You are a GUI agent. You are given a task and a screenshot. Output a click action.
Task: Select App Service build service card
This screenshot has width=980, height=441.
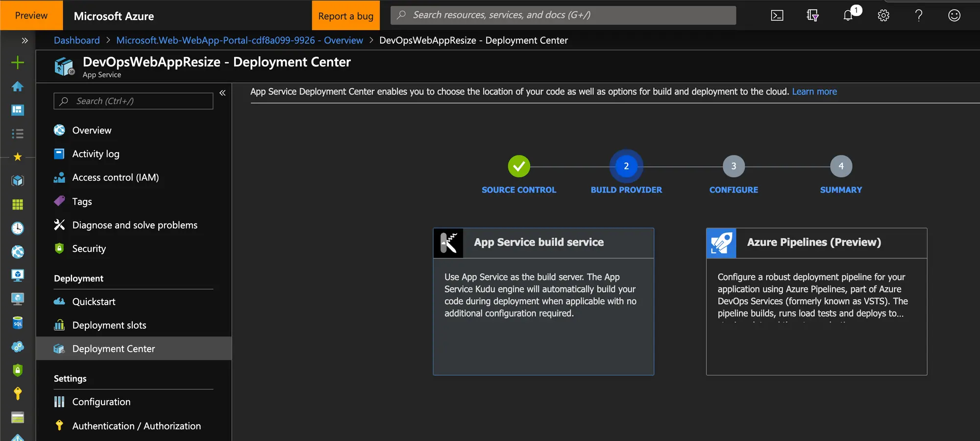(x=543, y=301)
